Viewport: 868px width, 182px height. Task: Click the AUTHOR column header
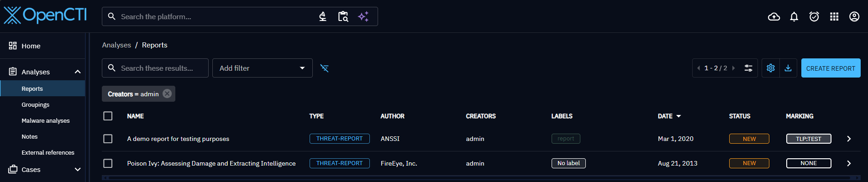point(392,116)
